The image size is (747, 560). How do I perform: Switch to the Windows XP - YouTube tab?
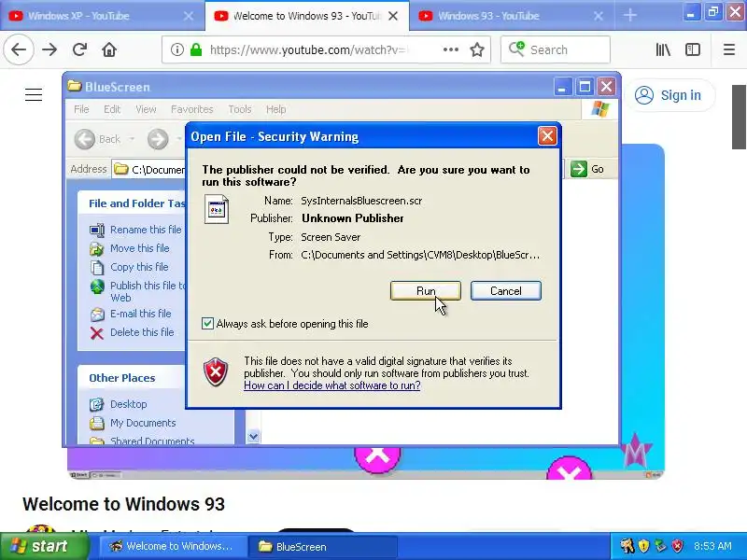pyautogui.click(x=101, y=16)
